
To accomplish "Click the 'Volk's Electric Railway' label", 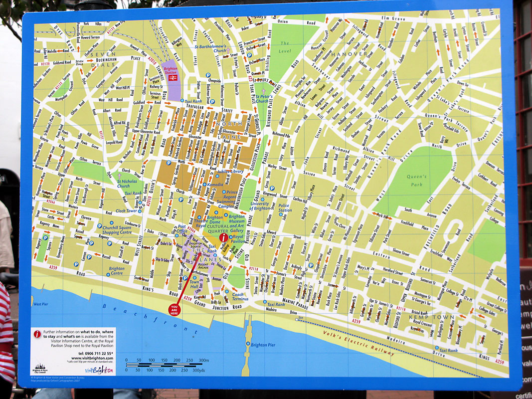I will (x=358, y=343).
